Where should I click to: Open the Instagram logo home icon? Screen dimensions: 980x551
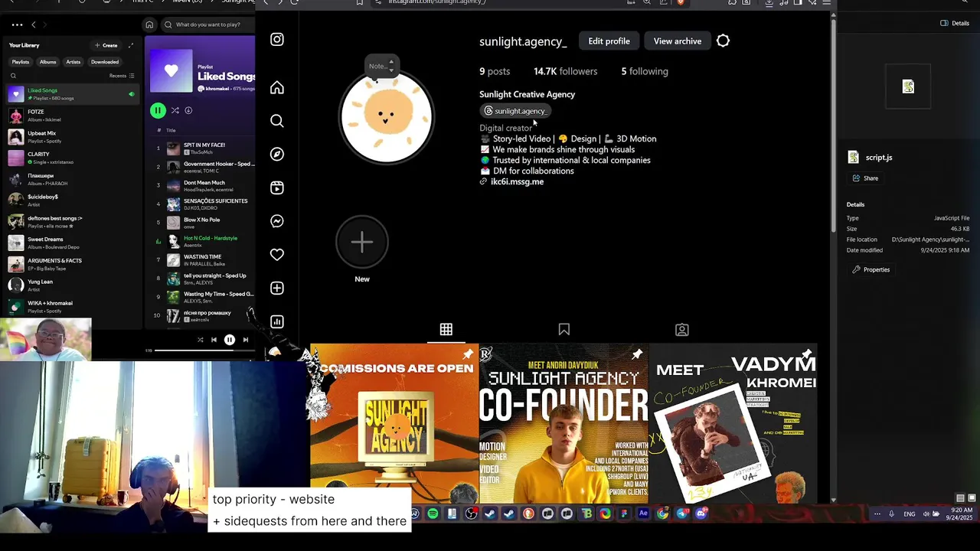tap(277, 39)
